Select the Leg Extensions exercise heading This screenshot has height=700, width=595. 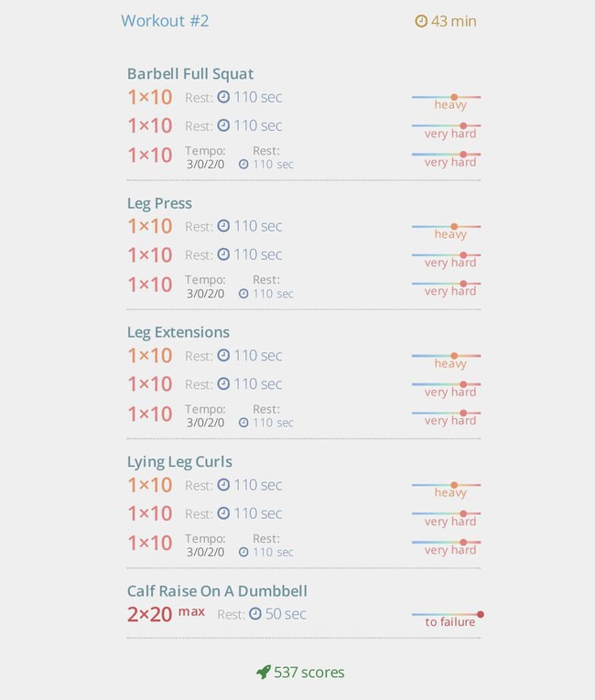coord(178,332)
